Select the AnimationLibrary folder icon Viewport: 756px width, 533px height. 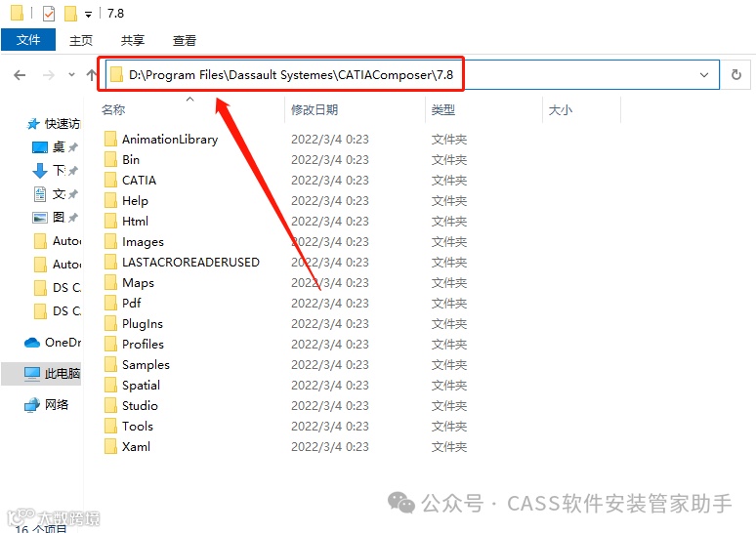[110, 139]
